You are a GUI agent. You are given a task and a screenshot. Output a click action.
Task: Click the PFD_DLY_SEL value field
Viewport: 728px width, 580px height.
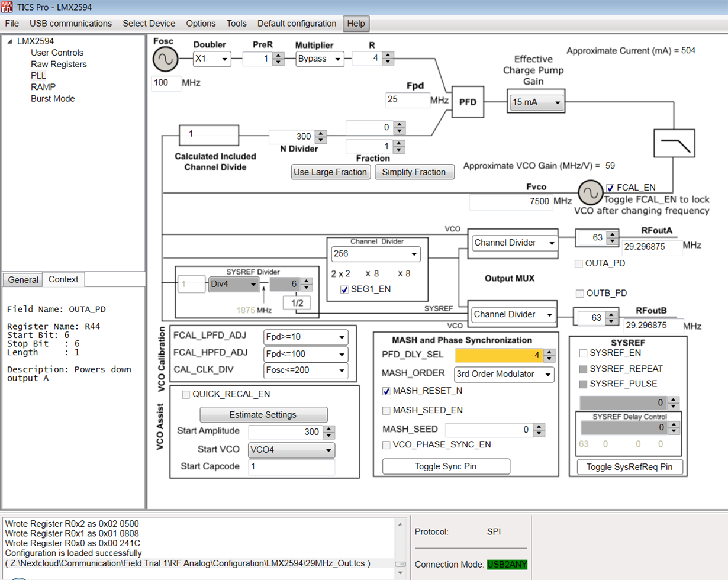(499, 355)
